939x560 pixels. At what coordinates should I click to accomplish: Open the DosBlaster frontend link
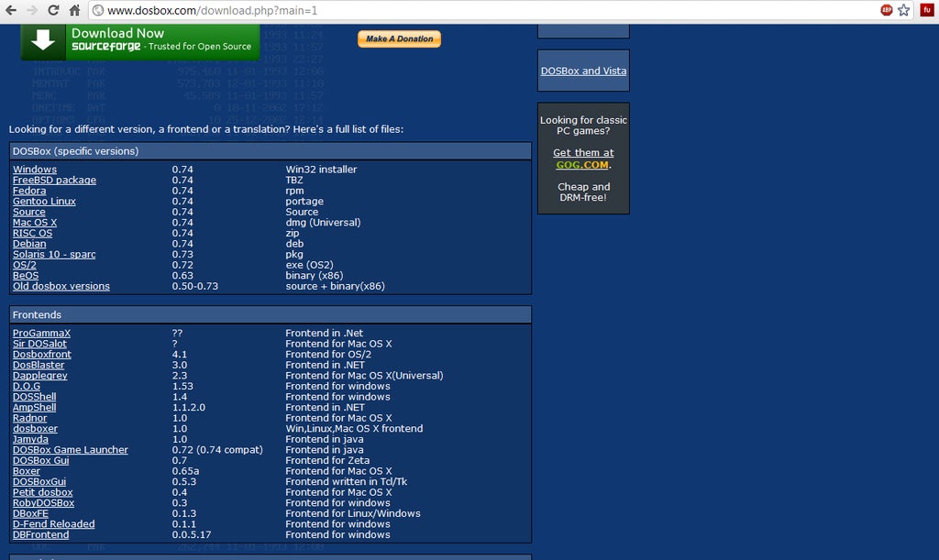coord(39,365)
